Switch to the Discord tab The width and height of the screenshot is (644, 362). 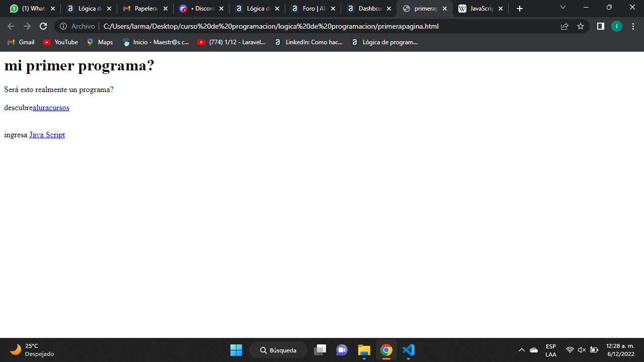[x=201, y=9]
